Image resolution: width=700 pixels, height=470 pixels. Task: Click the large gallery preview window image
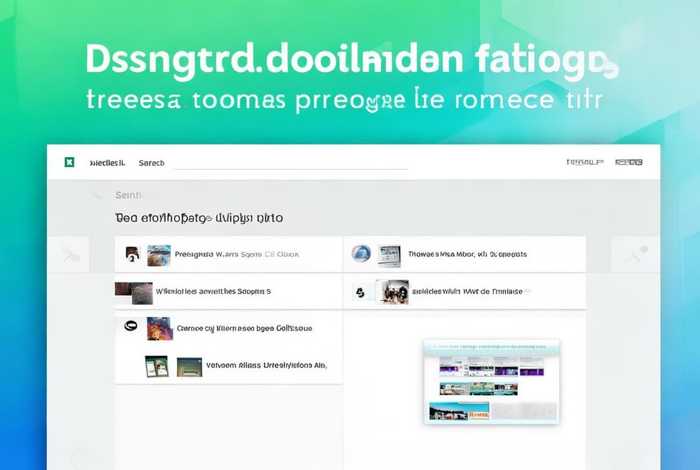491,381
